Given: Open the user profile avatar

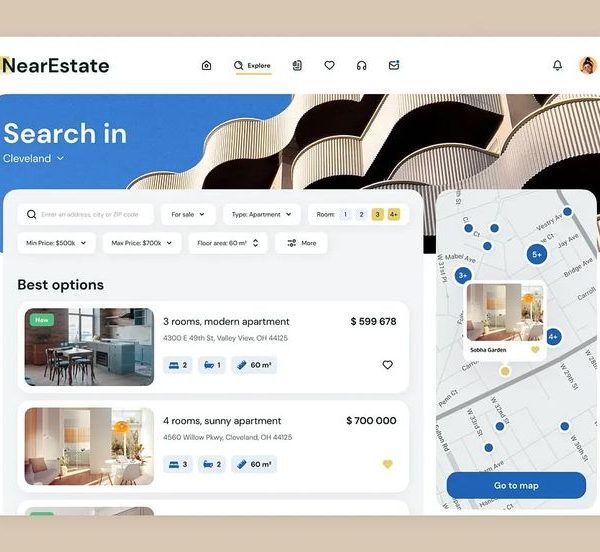Looking at the screenshot, I should (x=587, y=65).
